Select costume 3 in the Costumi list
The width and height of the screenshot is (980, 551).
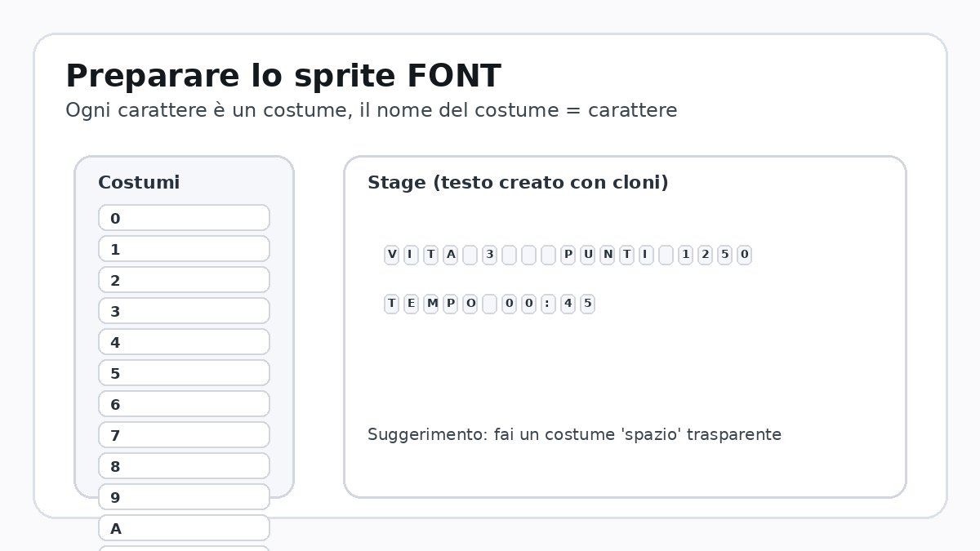click(x=184, y=311)
